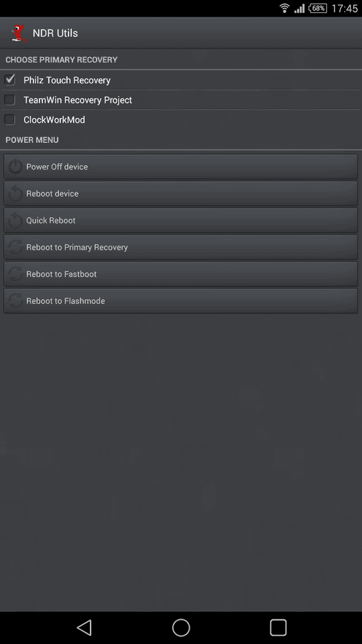Screen dimensions: 362x644
Task: Click the sync icon on Reboot to Flashmode
Action: 15,301
